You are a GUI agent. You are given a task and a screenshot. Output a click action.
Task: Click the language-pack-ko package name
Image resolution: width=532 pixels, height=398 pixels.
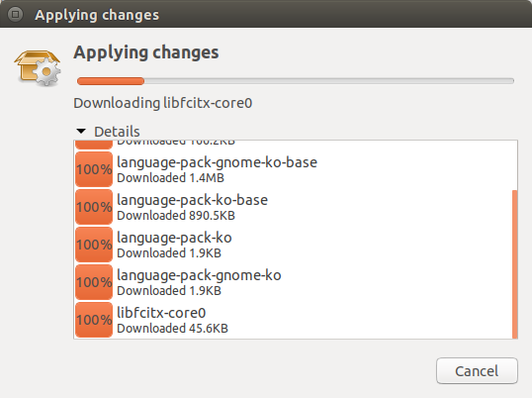coord(174,238)
